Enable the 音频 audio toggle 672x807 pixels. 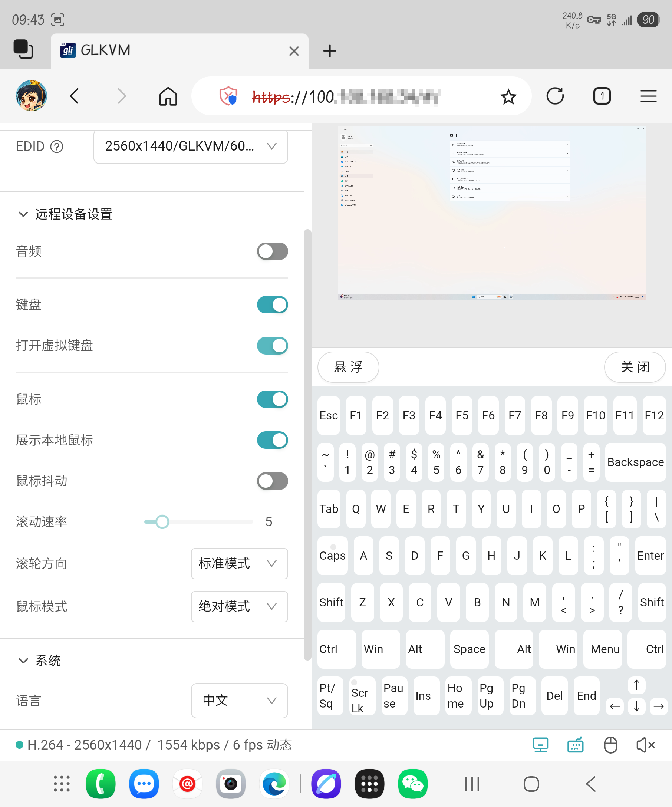272,251
